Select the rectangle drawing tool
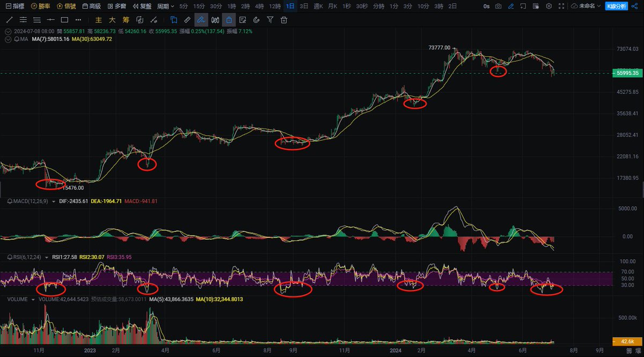This screenshot has width=644, height=357. [64, 20]
